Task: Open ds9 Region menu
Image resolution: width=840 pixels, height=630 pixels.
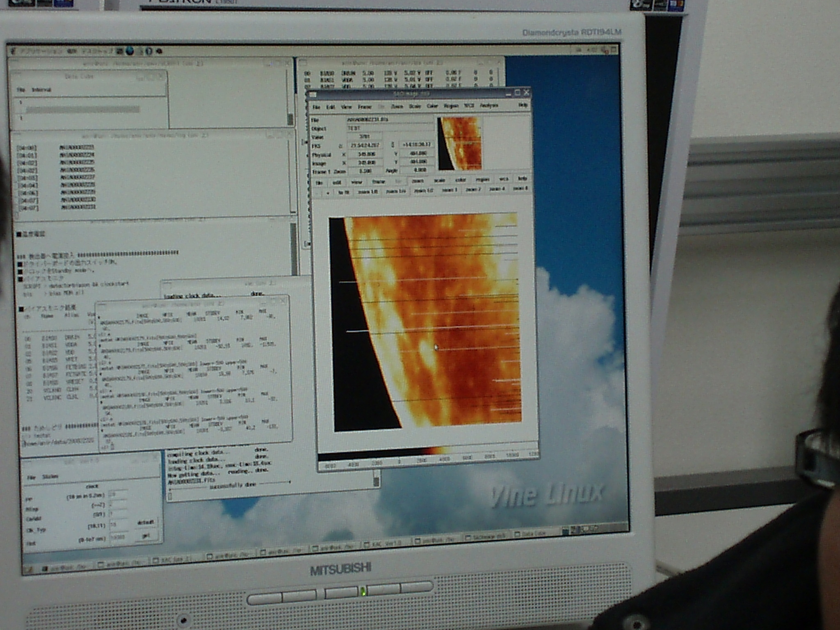Action: pos(451,106)
